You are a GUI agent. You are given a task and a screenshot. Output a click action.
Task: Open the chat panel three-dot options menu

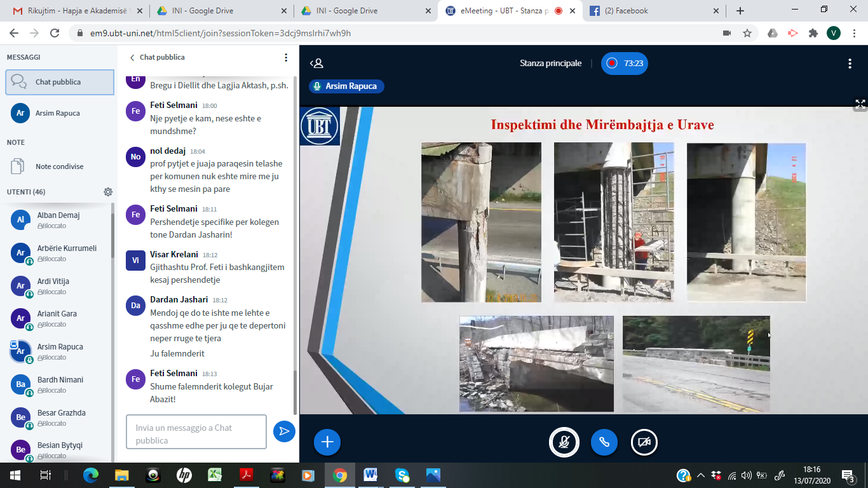(x=286, y=57)
